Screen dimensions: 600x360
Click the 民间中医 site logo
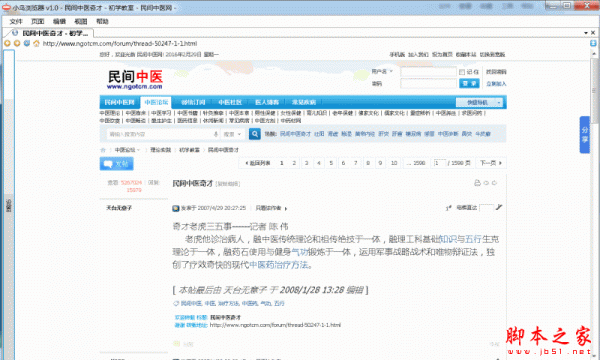(135, 80)
